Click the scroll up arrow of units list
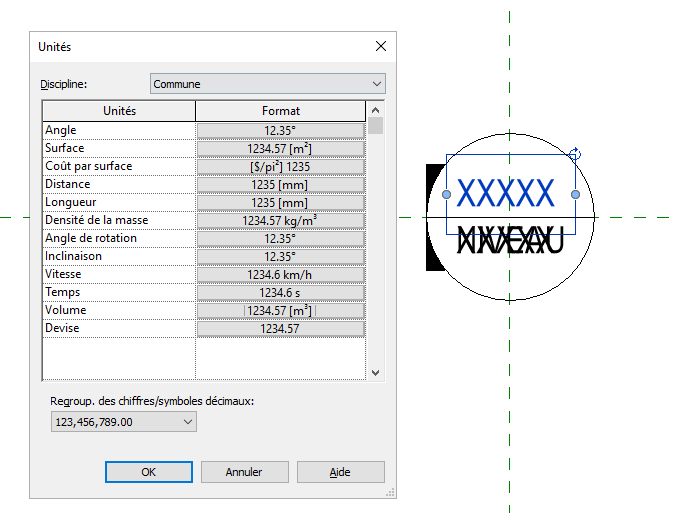 (376, 110)
